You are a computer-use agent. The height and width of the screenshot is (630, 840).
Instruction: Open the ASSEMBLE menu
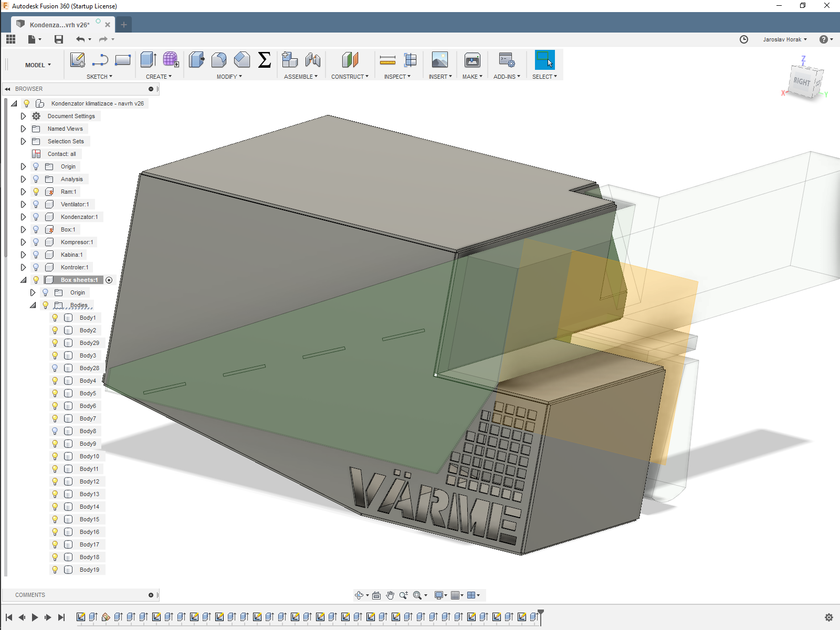click(x=301, y=77)
